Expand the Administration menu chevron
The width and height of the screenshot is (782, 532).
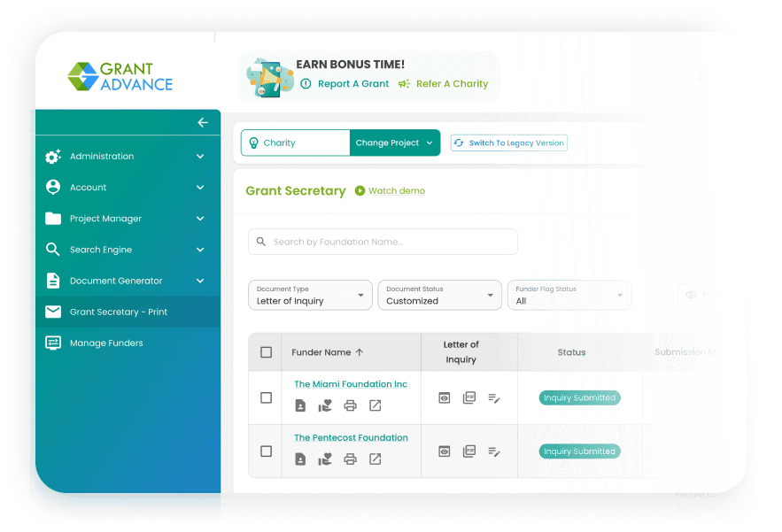point(200,156)
